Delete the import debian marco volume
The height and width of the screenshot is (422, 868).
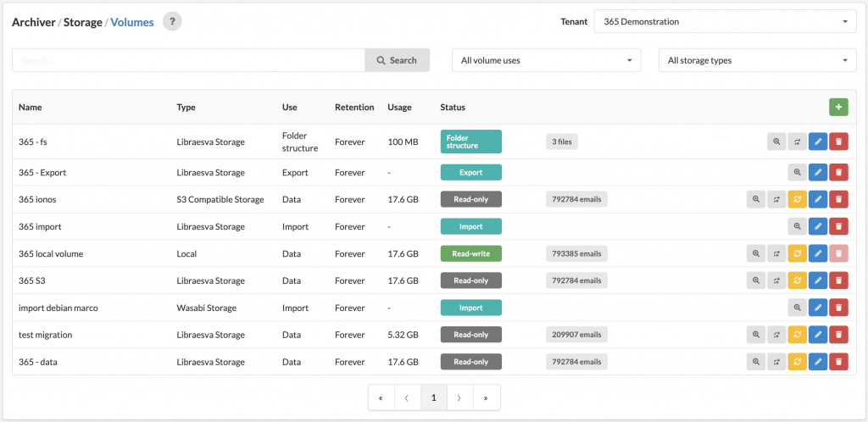pyautogui.click(x=838, y=308)
